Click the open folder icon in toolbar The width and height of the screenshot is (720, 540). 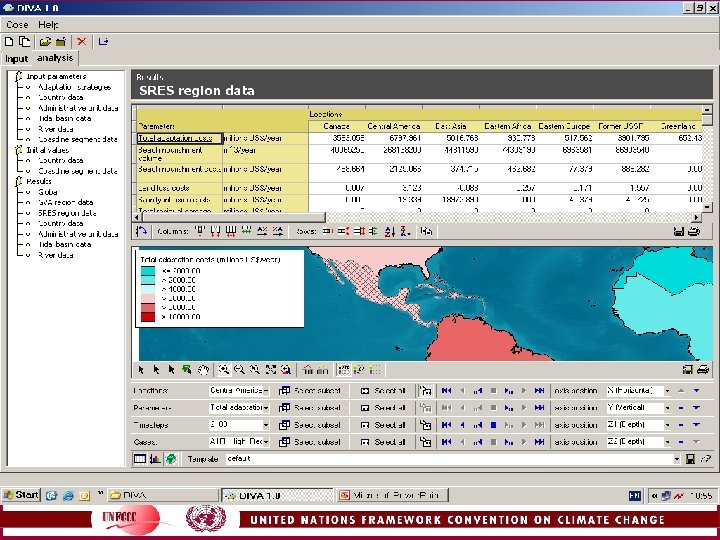tap(45, 42)
